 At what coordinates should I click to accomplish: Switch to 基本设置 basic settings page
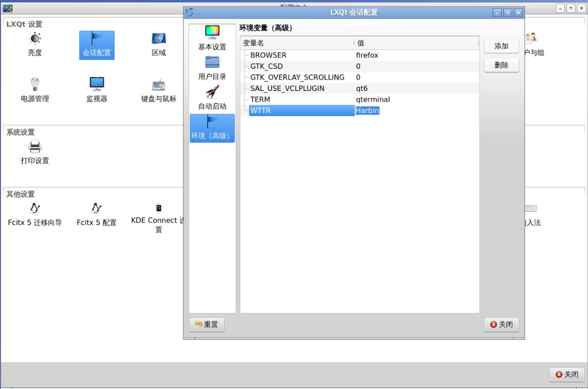point(212,38)
